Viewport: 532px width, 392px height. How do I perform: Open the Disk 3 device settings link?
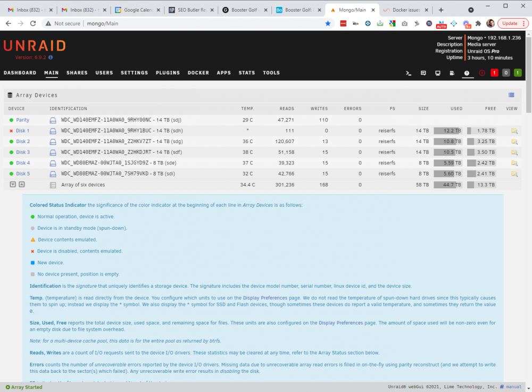coord(23,152)
